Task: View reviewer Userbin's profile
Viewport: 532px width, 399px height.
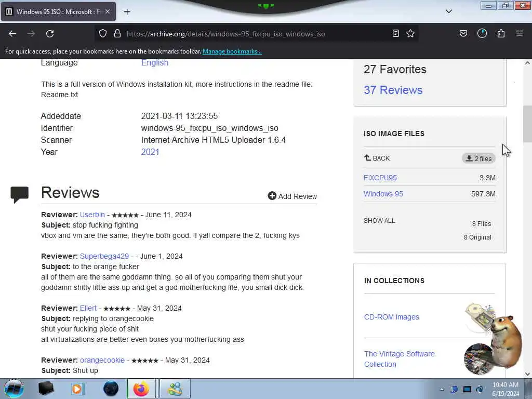Action: (x=92, y=215)
